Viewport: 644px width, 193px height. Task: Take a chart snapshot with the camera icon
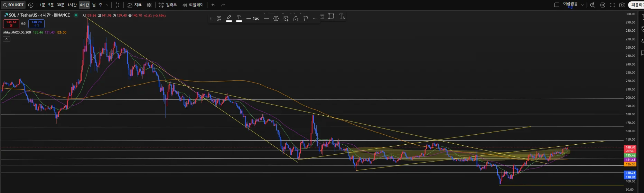click(622, 5)
